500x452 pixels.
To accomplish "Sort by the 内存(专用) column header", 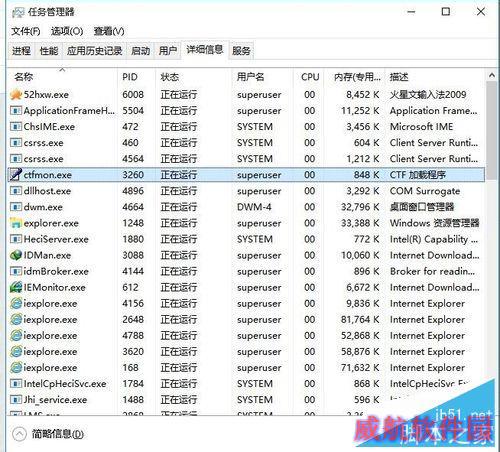I will (354, 77).
